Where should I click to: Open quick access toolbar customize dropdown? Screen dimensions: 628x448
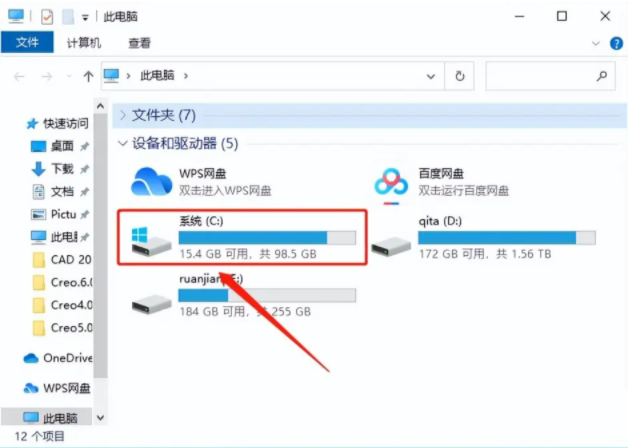(85, 18)
